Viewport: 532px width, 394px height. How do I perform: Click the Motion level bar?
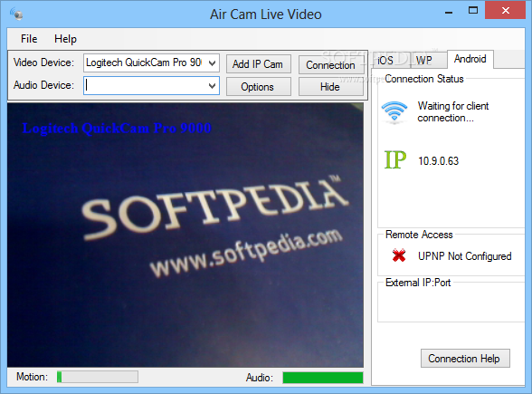point(98,377)
